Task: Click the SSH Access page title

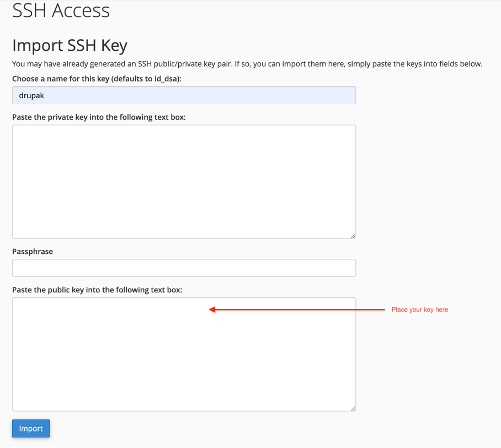Action: coord(61,10)
